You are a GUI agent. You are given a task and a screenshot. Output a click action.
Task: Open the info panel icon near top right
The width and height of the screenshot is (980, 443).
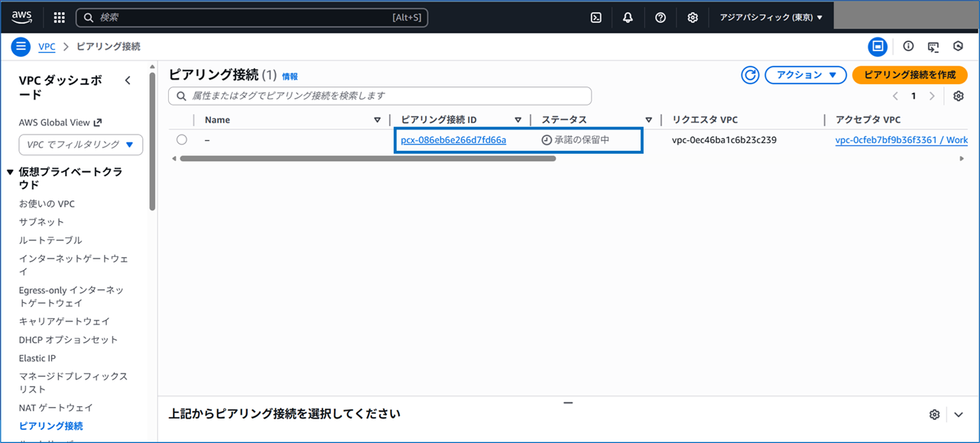(x=907, y=46)
